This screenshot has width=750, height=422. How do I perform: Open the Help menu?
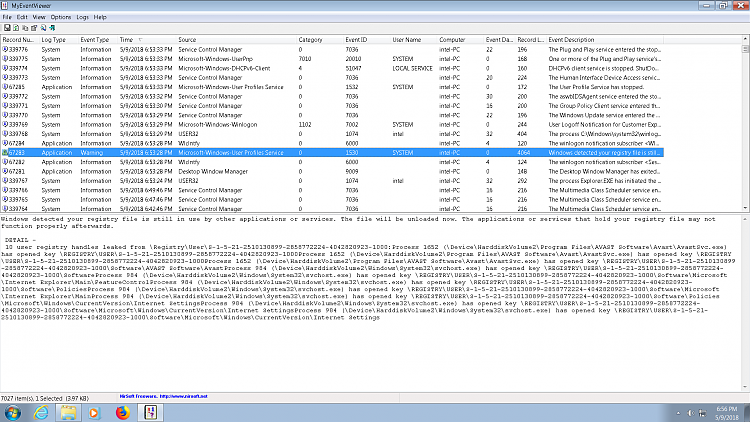click(x=100, y=17)
